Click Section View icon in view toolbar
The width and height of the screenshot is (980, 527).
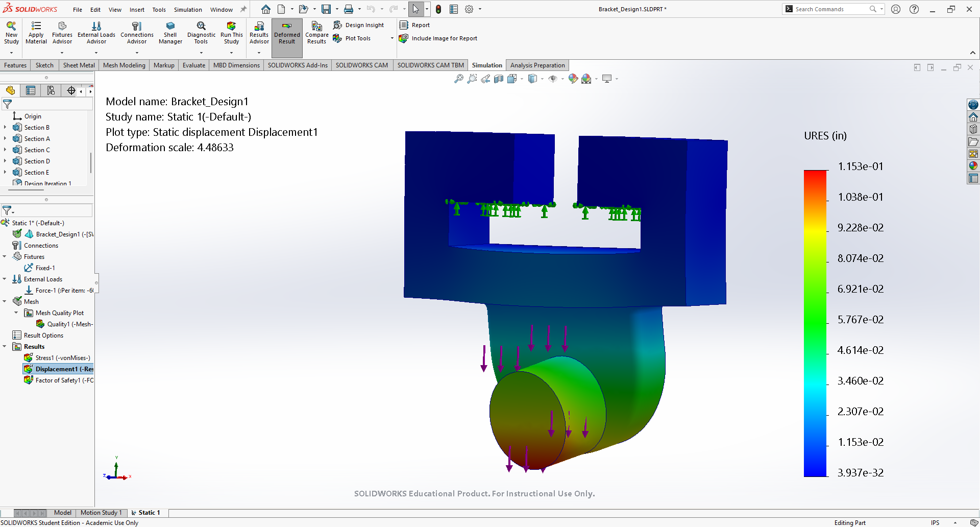(499, 79)
